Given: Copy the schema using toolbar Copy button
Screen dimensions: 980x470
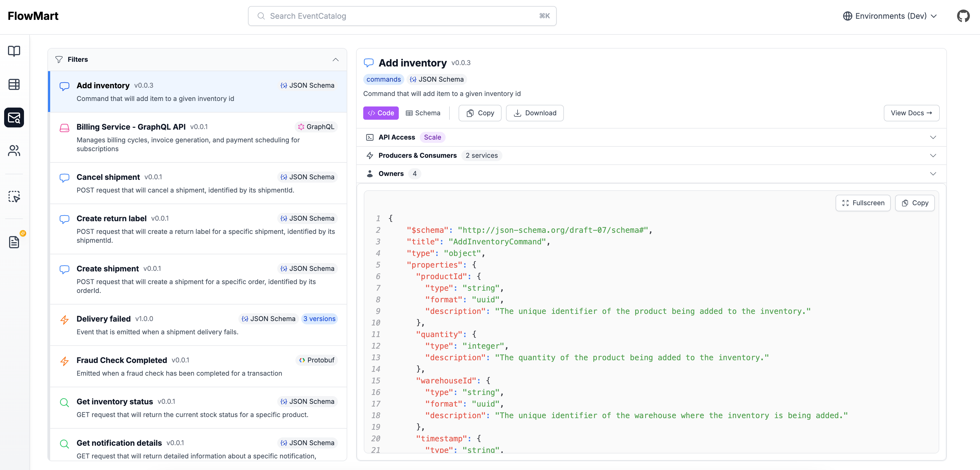Looking at the screenshot, I should [x=480, y=113].
